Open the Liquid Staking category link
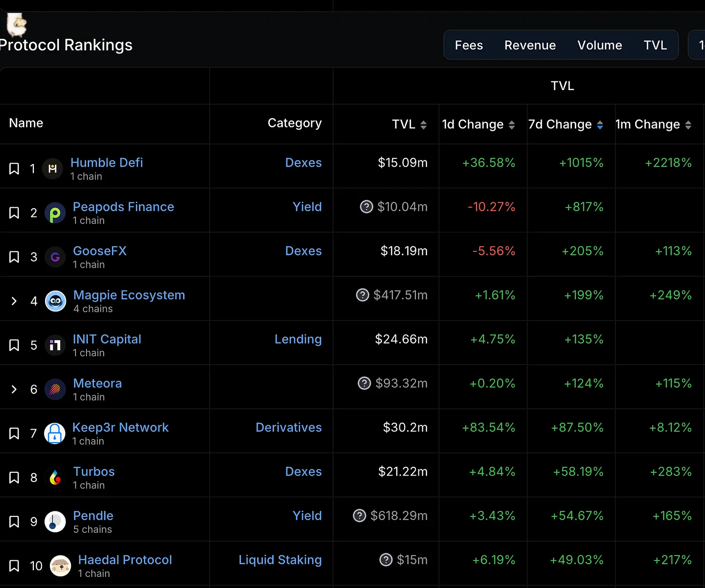Viewport: 705px width, 588px height. (x=280, y=560)
